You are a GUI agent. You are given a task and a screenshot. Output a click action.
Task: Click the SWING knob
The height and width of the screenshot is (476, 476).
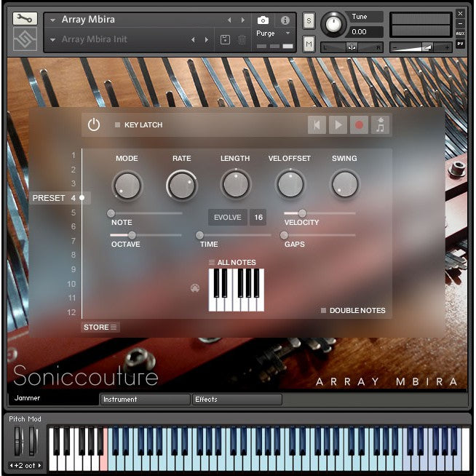click(x=344, y=184)
